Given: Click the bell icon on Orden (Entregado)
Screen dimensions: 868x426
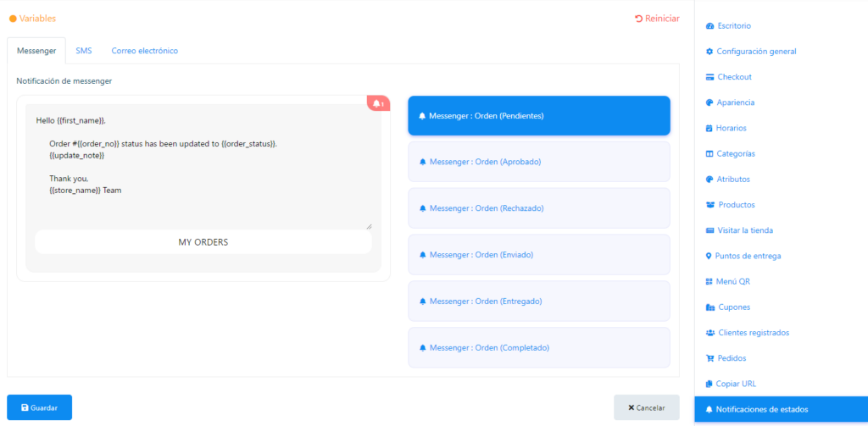Looking at the screenshot, I should click(x=422, y=302).
